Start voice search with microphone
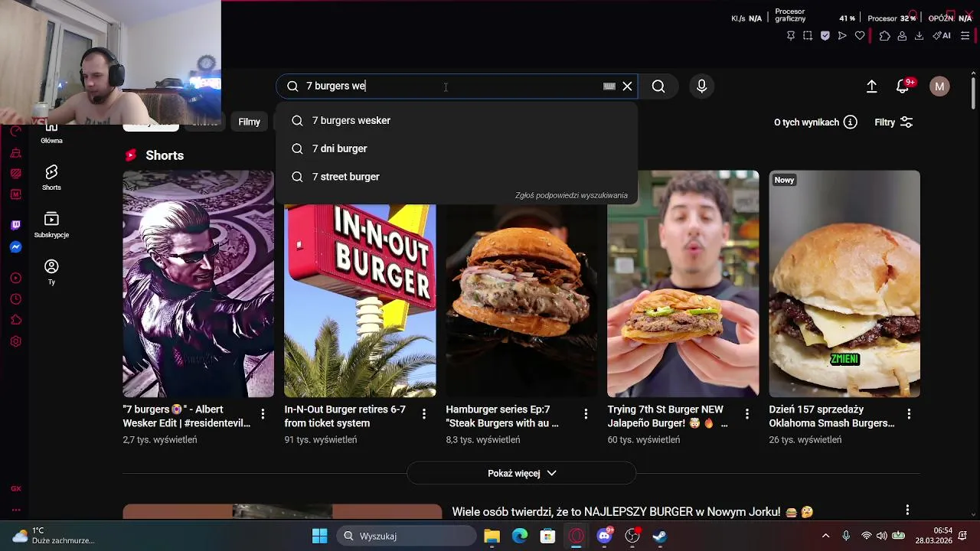980x551 pixels. [701, 86]
